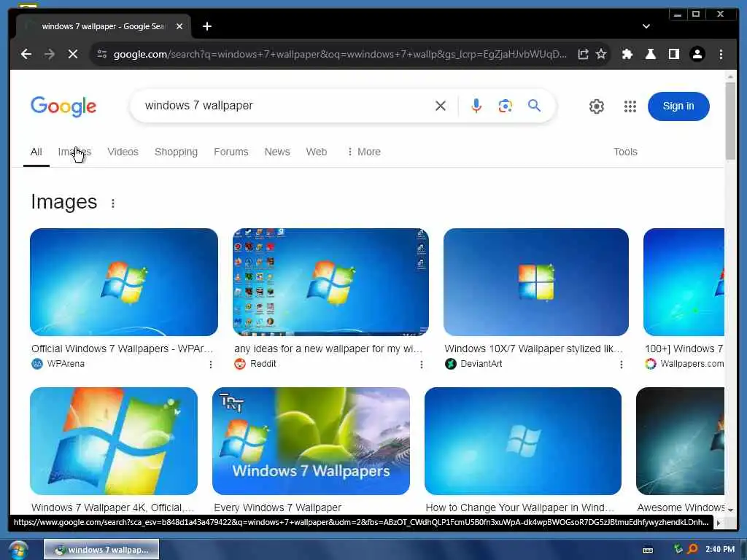Switch to the Images tab
The width and height of the screenshot is (747, 560).
coord(74,152)
